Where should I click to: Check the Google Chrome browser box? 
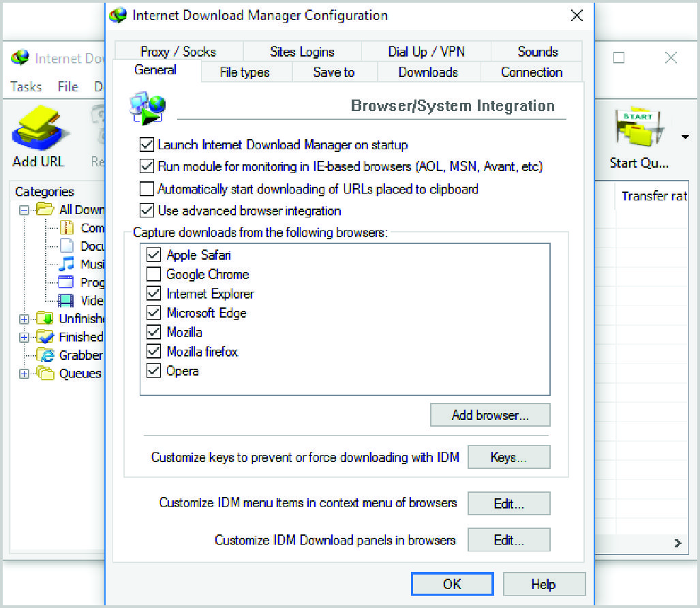click(x=153, y=274)
